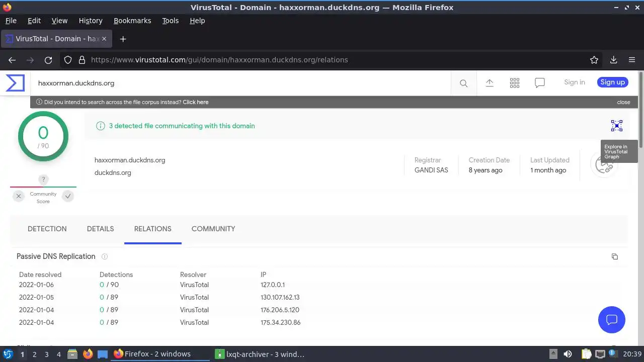Open the History menu
644x362 pixels.
[91, 21]
